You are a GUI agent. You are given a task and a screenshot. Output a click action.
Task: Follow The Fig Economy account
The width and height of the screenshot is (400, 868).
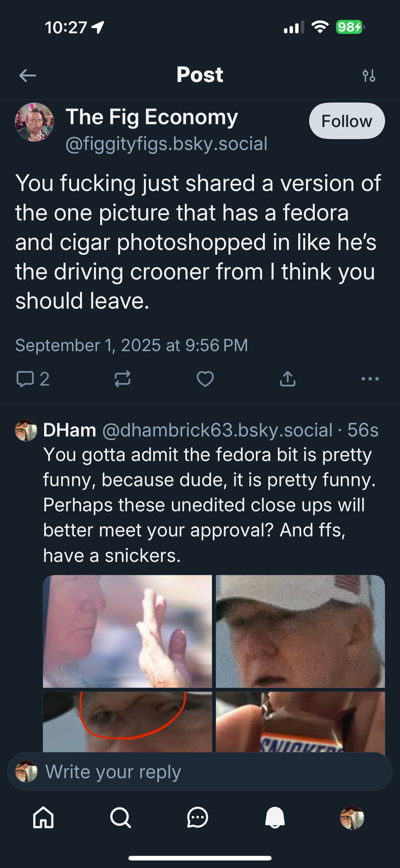pyautogui.click(x=347, y=121)
